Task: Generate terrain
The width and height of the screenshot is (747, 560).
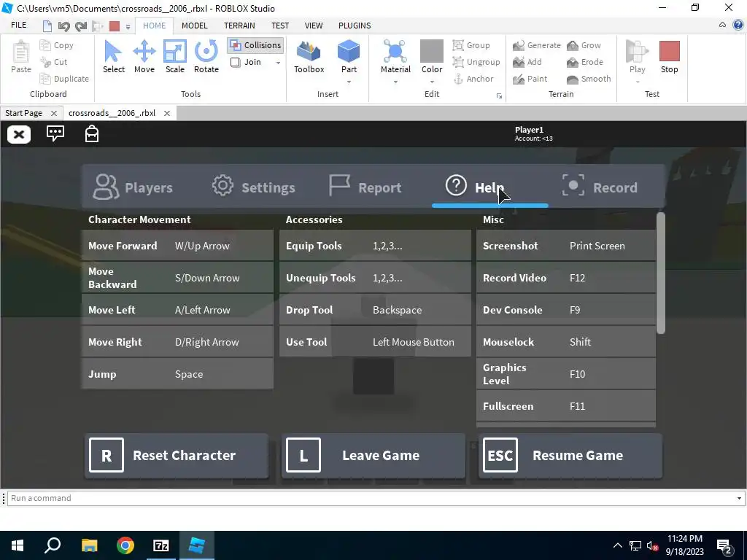Action: (x=537, y=45)
